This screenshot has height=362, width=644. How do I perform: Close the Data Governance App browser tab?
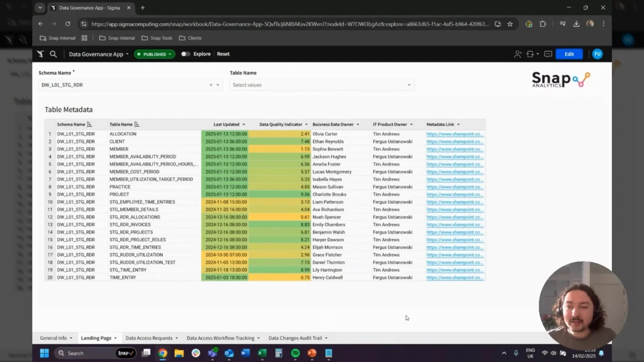pos(129,8)
